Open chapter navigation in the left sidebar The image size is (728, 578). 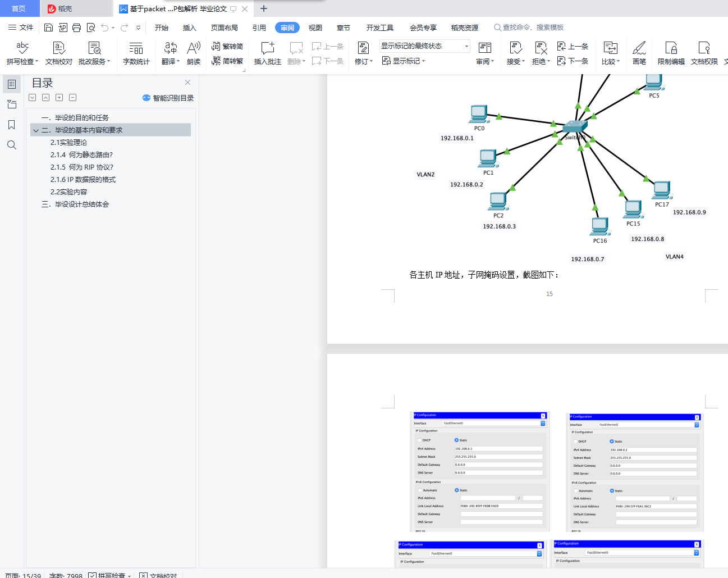click(x=12, y=104)
